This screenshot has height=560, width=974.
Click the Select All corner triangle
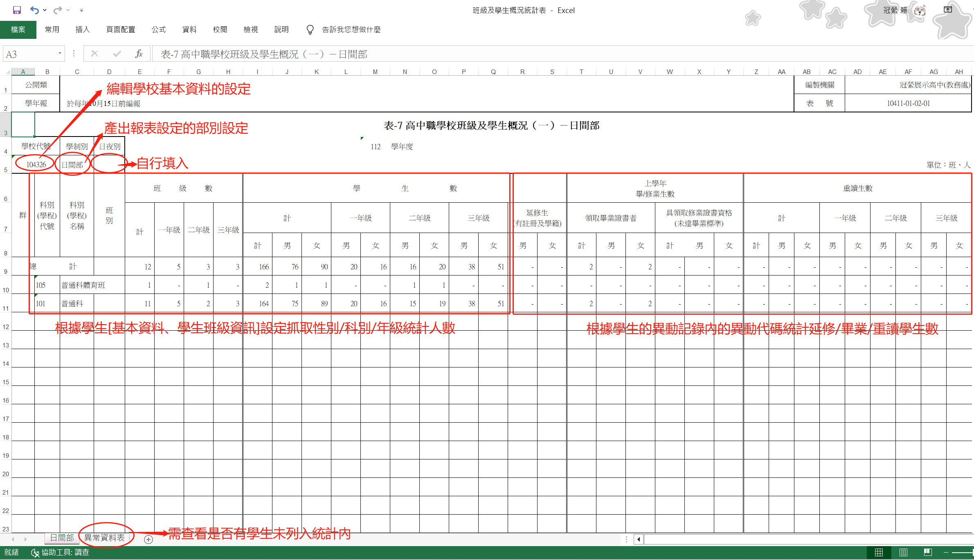(7, 72)
